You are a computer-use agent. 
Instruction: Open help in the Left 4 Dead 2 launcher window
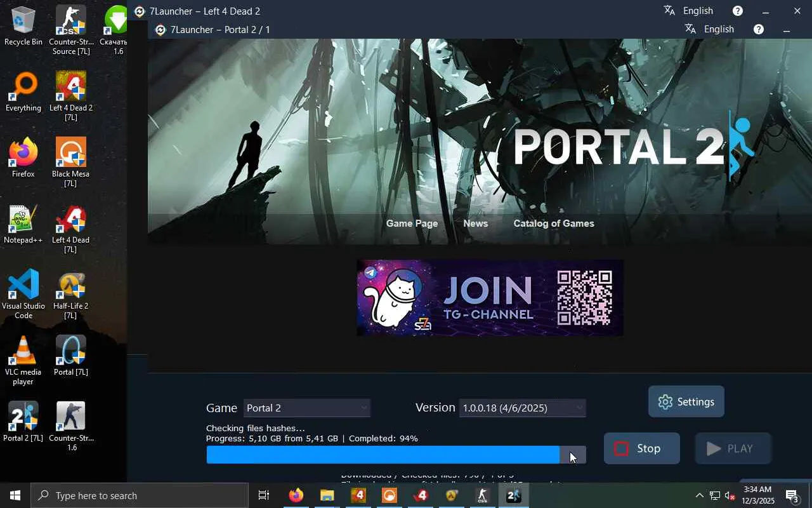[737, 11]
